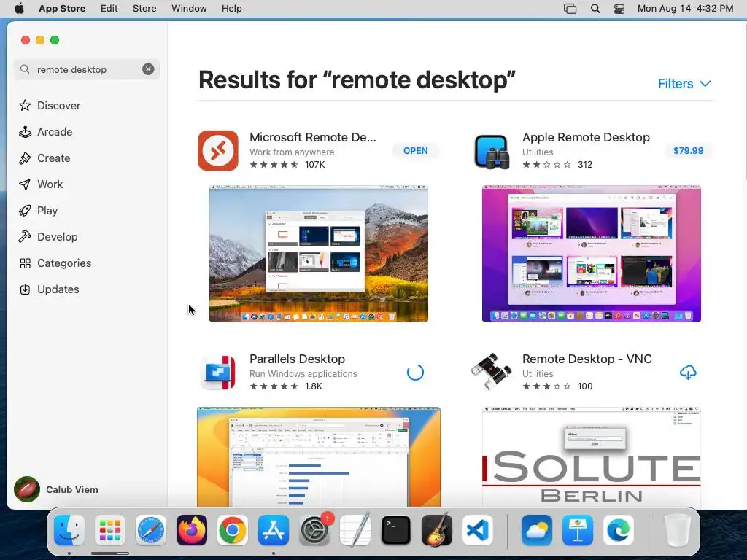Open the Calub Viem account avatar
This screenshot has width=747, height=560.
pyautogui.click(x=27, y=489)
